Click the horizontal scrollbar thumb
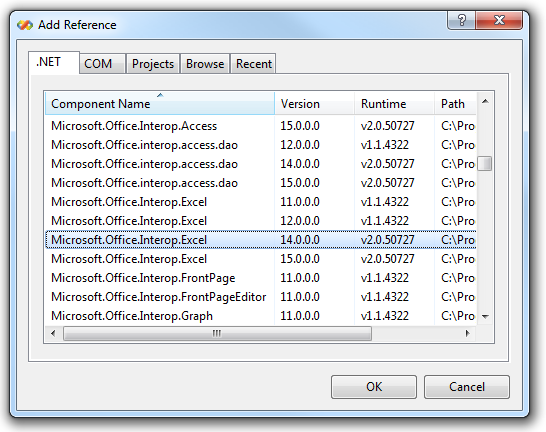Image resolution: width=546 pixels, height=432 pixels. point(217,333)
